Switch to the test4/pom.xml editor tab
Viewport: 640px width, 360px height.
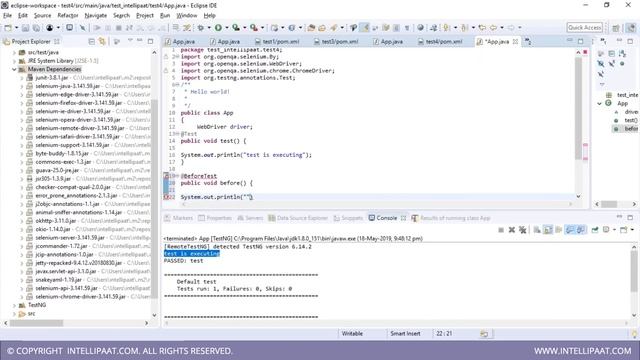click(440, 42)
